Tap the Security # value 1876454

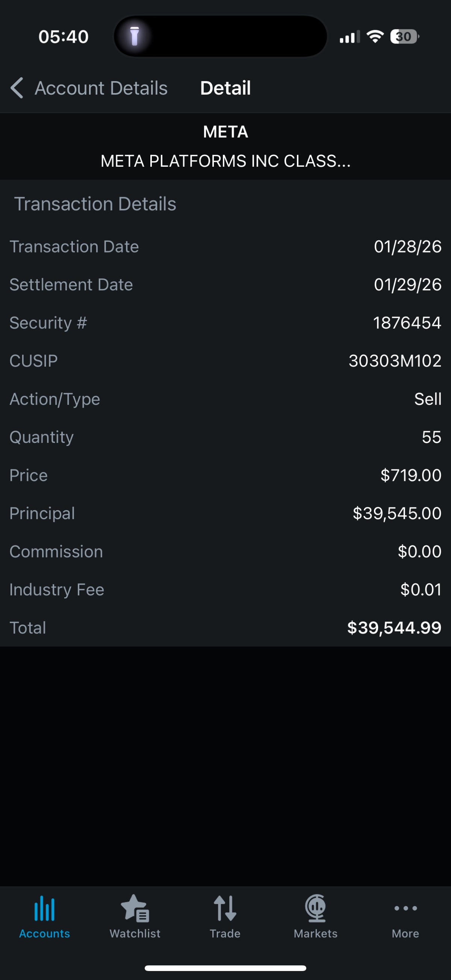pyautogui.click(x=407, y=323)
